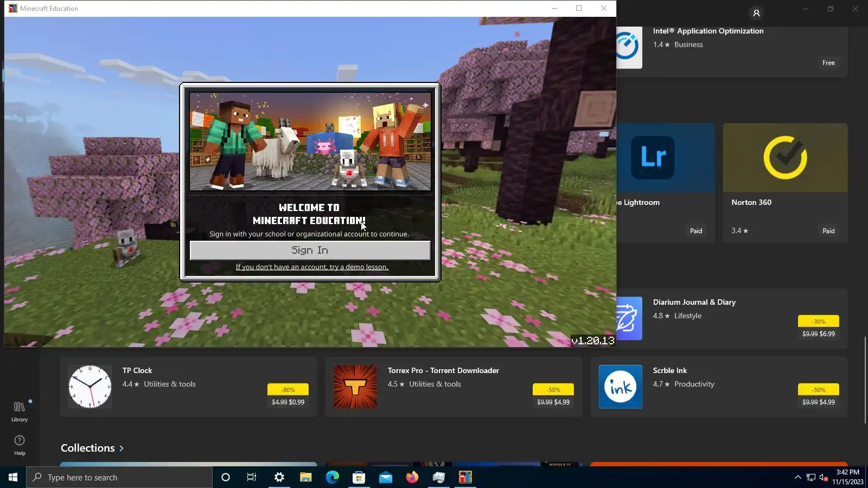
Task: Show hidden system tray icons
Action: pyautogui.click(x=797, y=477)
